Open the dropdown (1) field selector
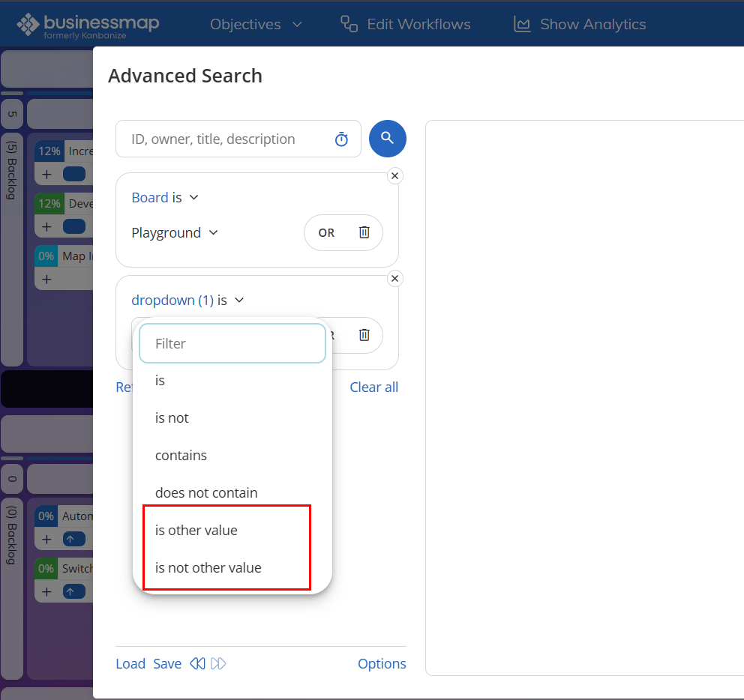744x700 pixels. tap(172, 301)
